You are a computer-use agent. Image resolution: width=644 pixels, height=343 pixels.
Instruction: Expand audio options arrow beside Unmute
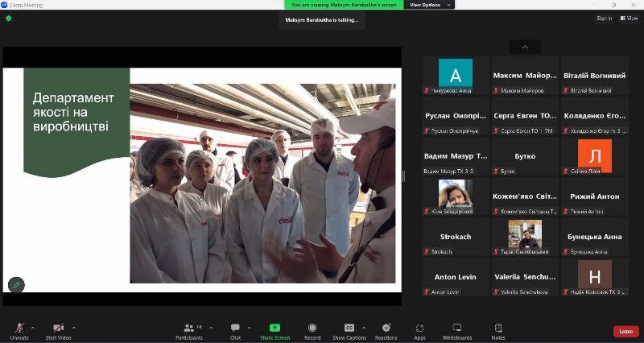(32, 328)
